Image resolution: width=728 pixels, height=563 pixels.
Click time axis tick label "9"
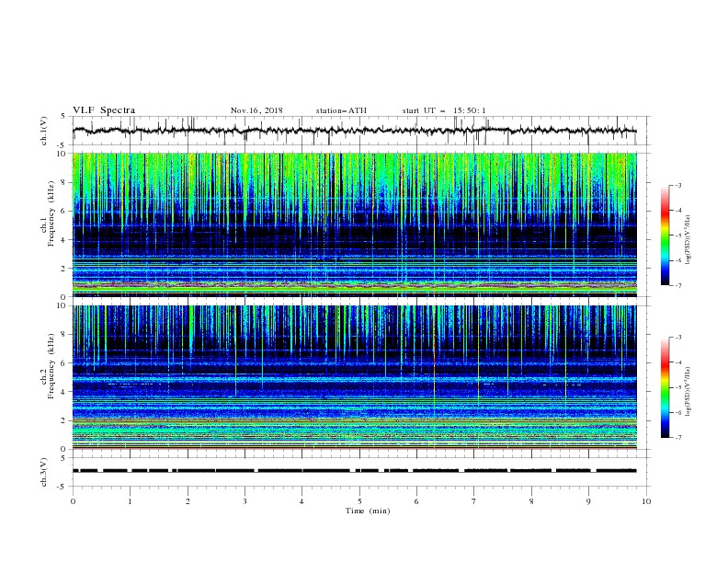click(588, 501)
